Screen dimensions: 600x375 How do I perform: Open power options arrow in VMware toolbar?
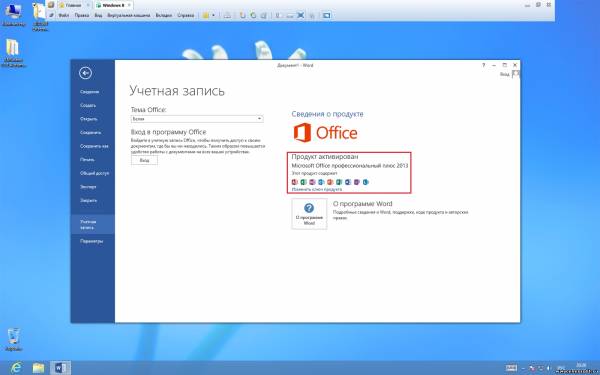pyautogui.click(x=213, y=15)
